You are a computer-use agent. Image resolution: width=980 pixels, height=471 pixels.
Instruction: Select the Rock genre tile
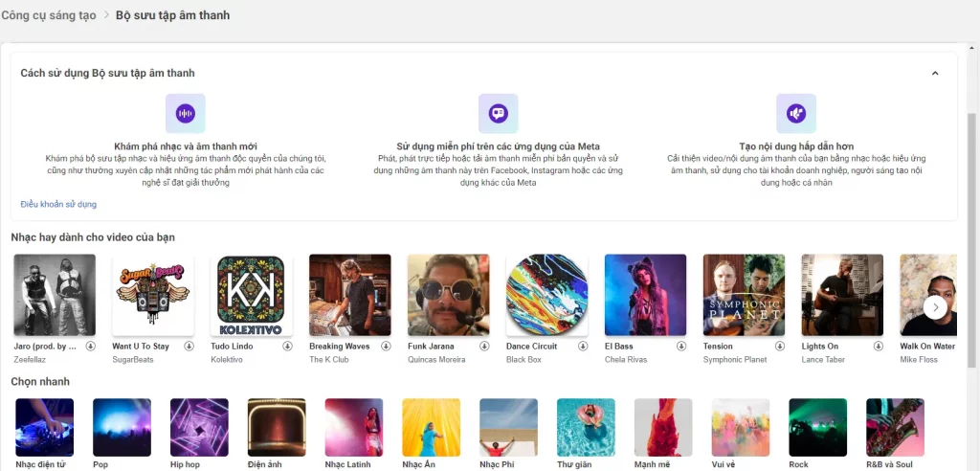pos(818,427)
